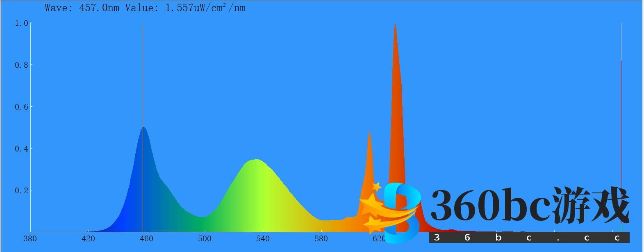Image resolution: width=644 pixels, height=252 pixels.
Task: Click the 1.0 y-axis label
Action: 21,23
